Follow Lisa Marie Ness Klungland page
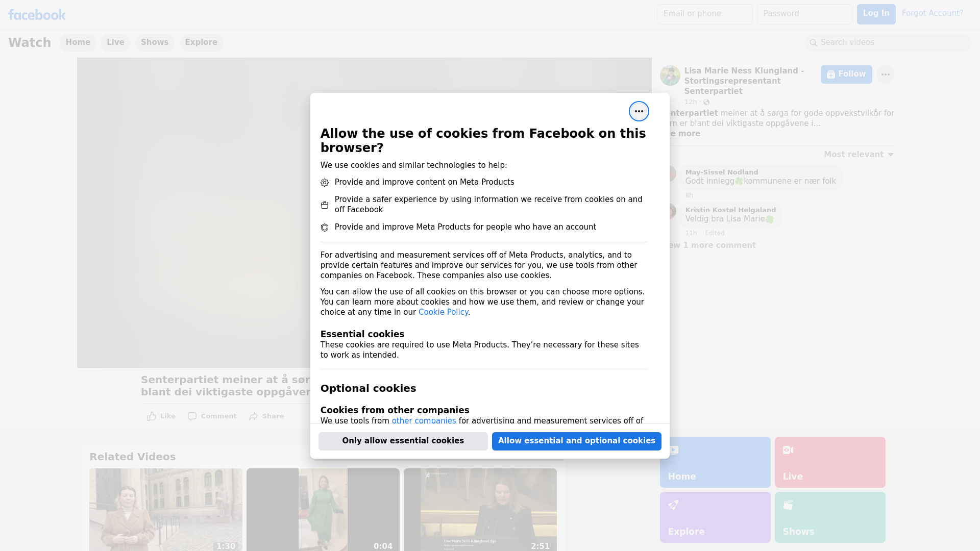The image size is (980, 551). click(x=846, y=74)
